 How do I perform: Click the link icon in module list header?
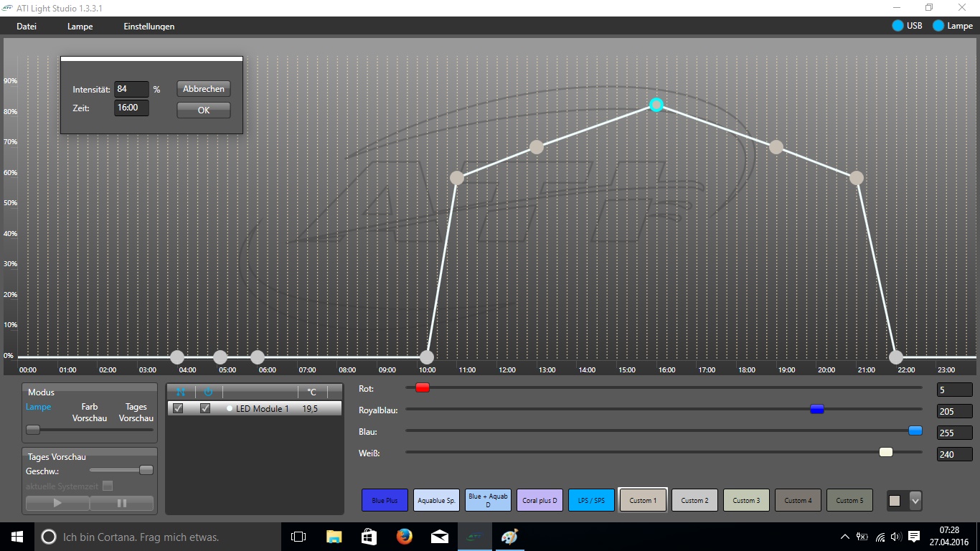click(181, 392)
